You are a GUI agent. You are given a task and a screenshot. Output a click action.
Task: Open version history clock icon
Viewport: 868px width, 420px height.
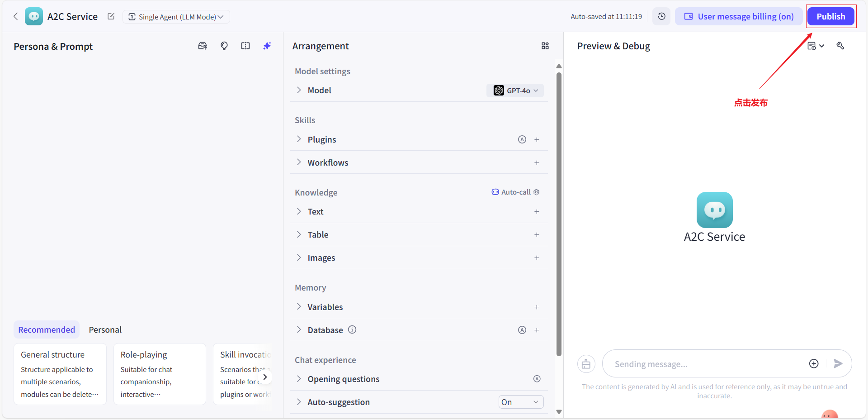[x=661, y=17]
